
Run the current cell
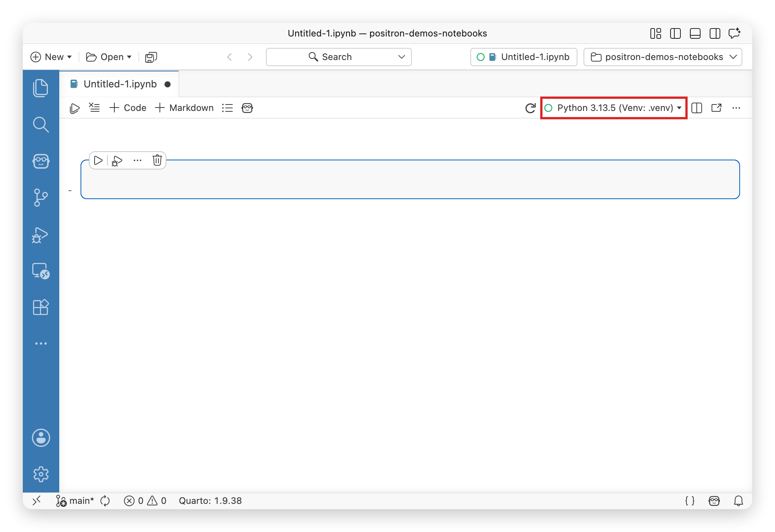(x=98, y=160)
